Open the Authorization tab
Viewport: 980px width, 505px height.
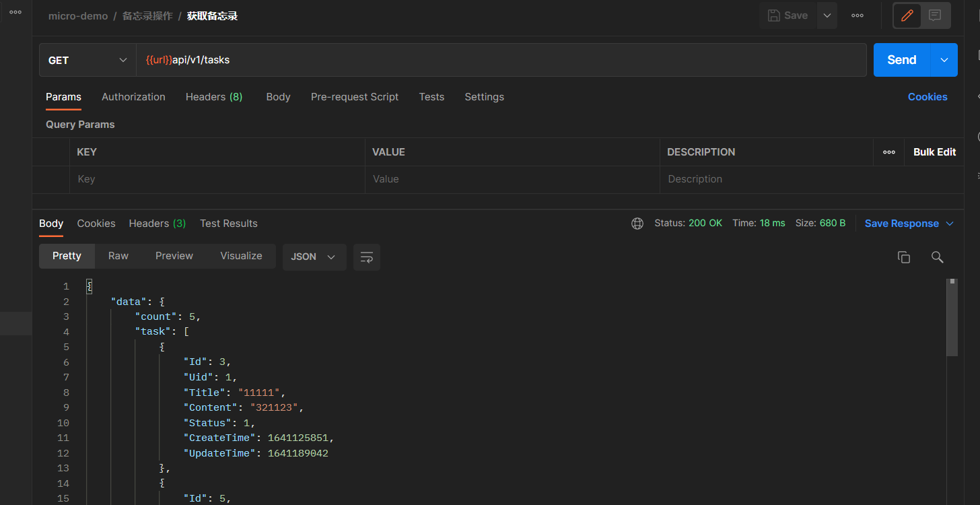click(x=133, y=97)
